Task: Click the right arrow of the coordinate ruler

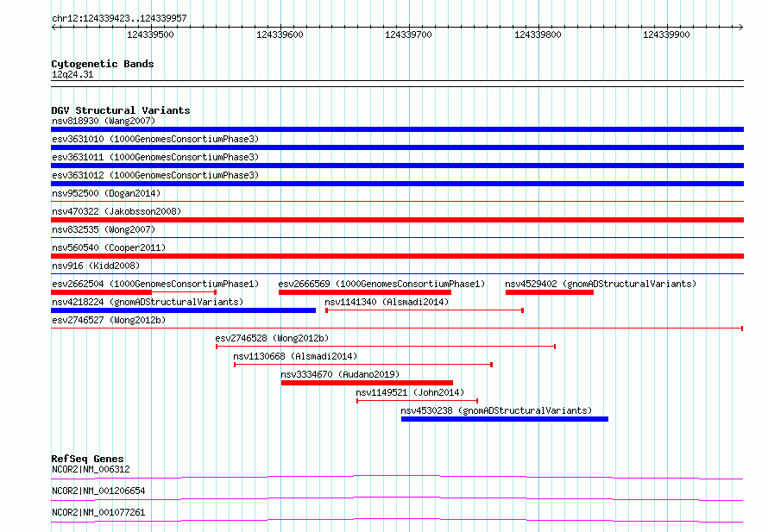Action: (x=740, y=28)
